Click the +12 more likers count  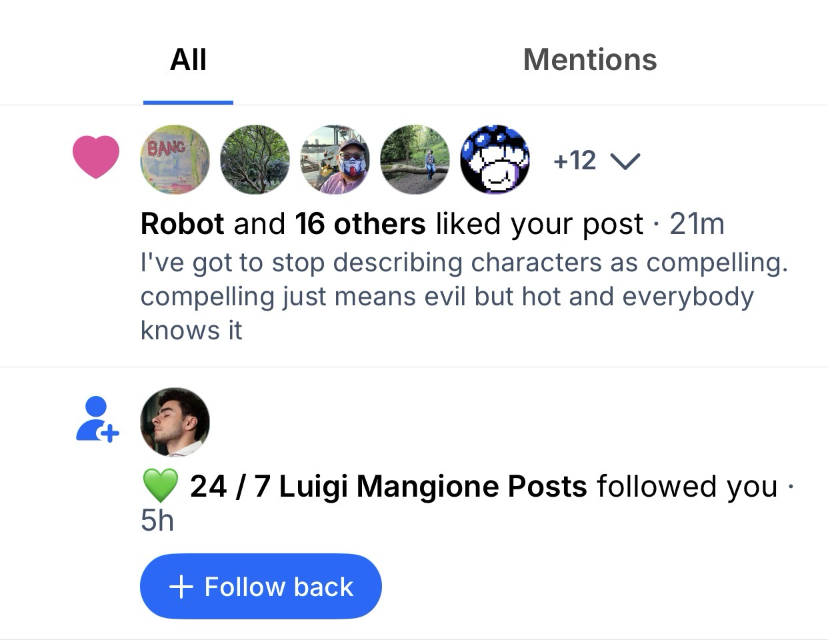pyautogui.click(x=574, y=161)
